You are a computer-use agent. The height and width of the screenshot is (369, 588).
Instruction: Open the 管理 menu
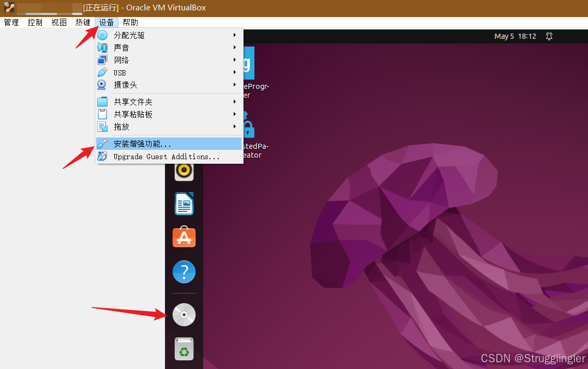click(x=11, y=22)
